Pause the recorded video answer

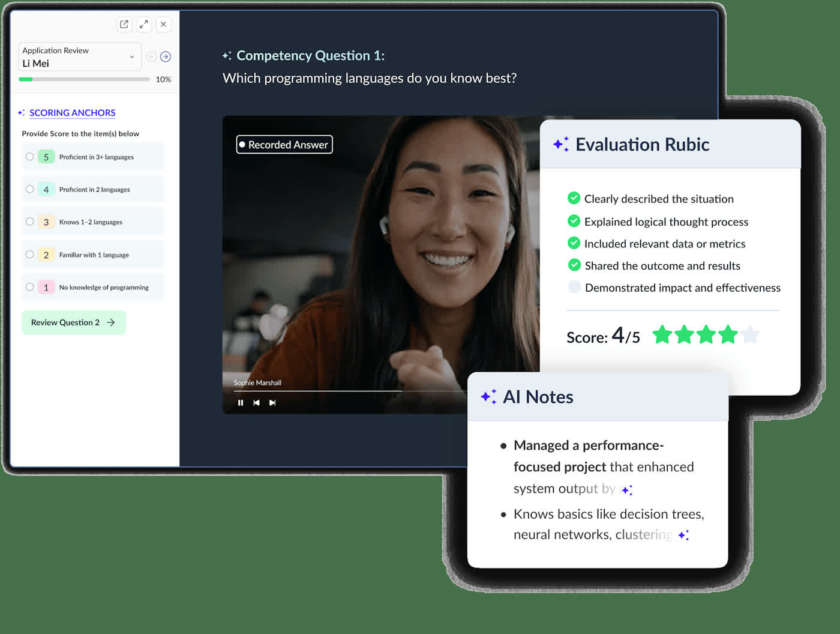coord(241,403)
